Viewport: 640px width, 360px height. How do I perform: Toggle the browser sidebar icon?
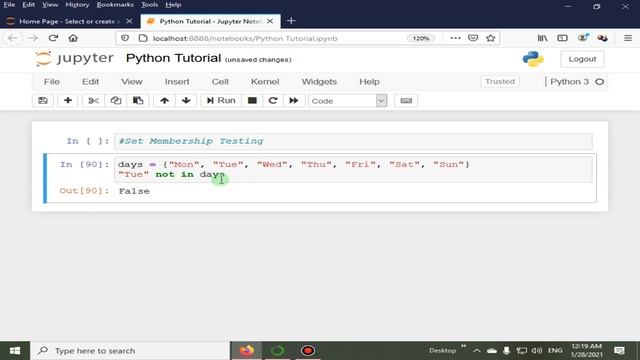tap(562, 38)
